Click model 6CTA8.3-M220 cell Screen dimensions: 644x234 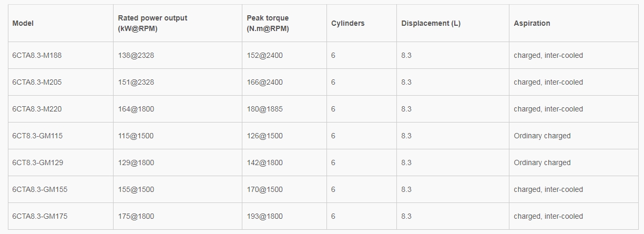[x=37, y=109]
